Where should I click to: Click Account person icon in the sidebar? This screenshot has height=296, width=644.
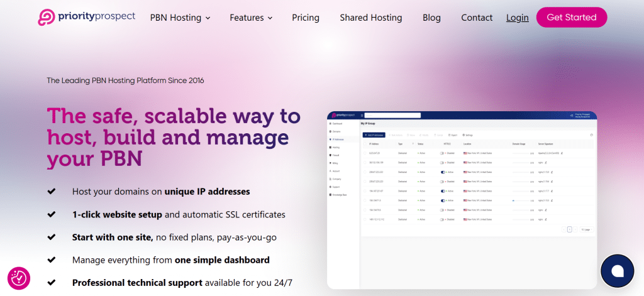click(x=330, y=171)
